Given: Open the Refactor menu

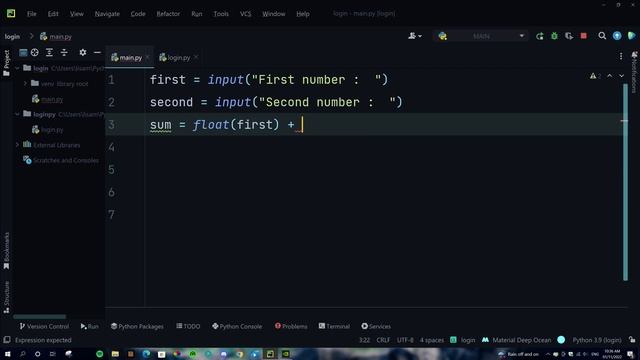Looking at the screenshot, I should coord(168,14).
